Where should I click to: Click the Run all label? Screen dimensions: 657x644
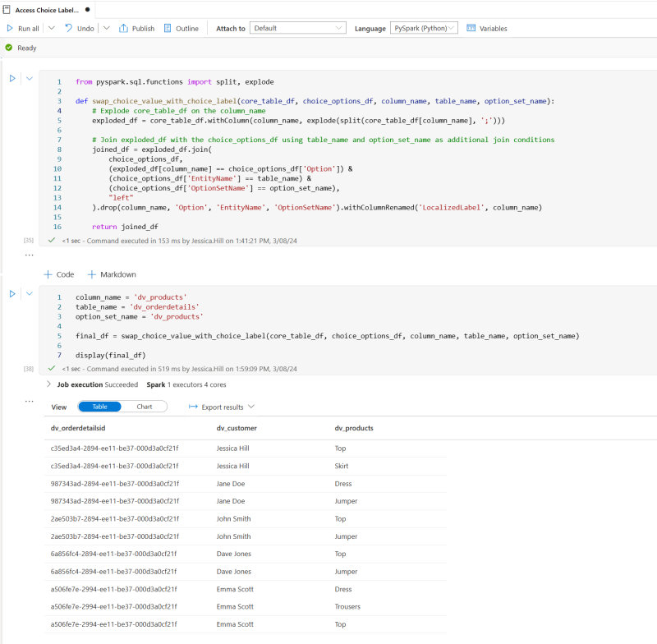click(29, 29)
